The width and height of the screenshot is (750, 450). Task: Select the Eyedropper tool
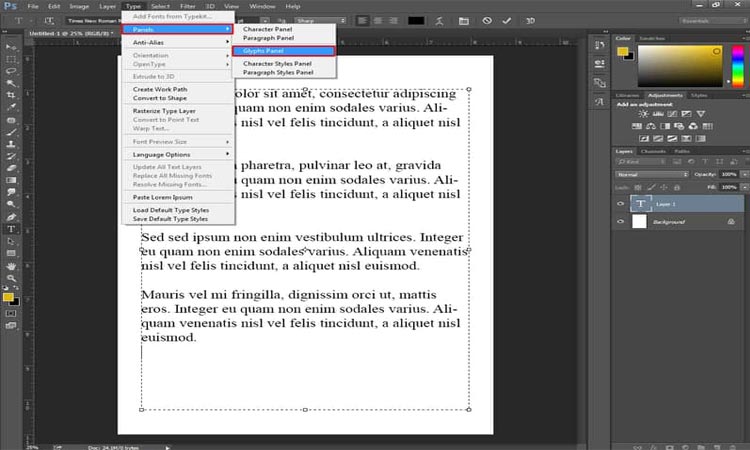pyautogui.click(x=11, y=107)
